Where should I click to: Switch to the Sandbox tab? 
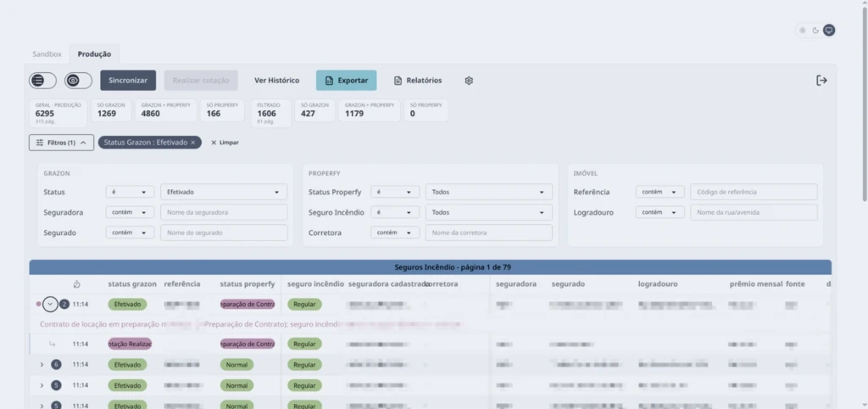(x=47, y=54)
